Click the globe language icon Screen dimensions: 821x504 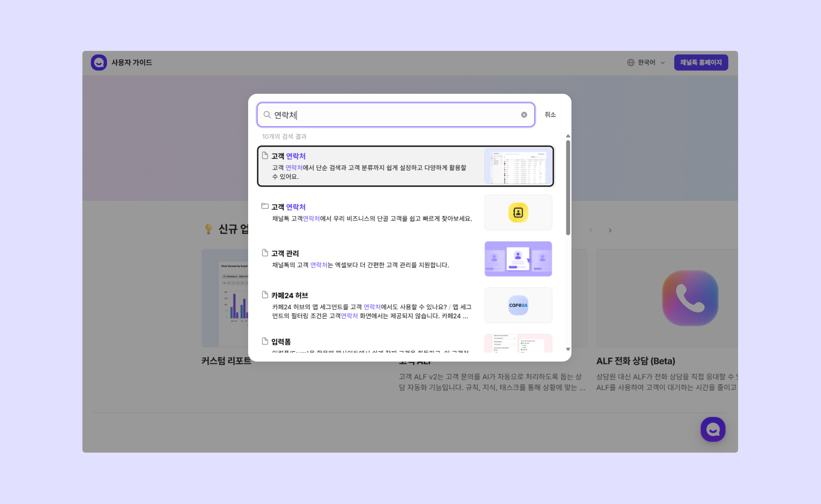[630, 62]
